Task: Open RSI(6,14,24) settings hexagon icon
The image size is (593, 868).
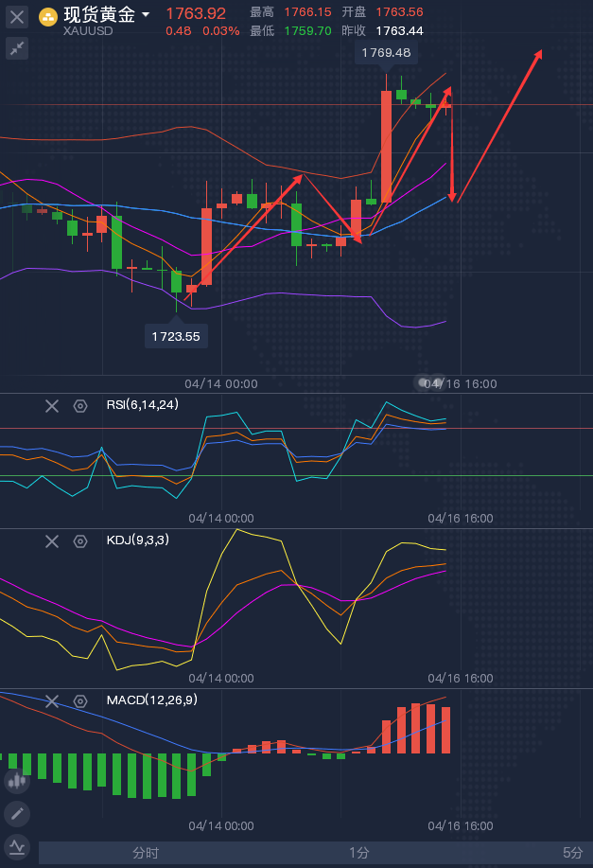Action: point(80,406)
